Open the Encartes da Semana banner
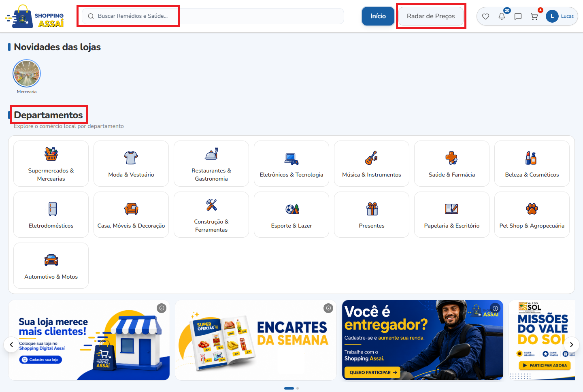583x392 pixels. click(x=256, y=340)
